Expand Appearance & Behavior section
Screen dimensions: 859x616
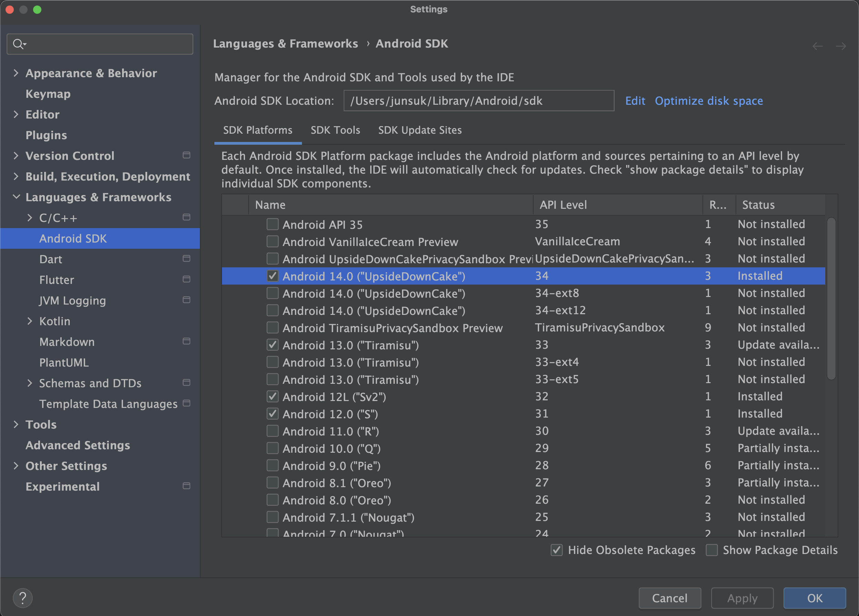pyautogui.click(x=16, y=73)
